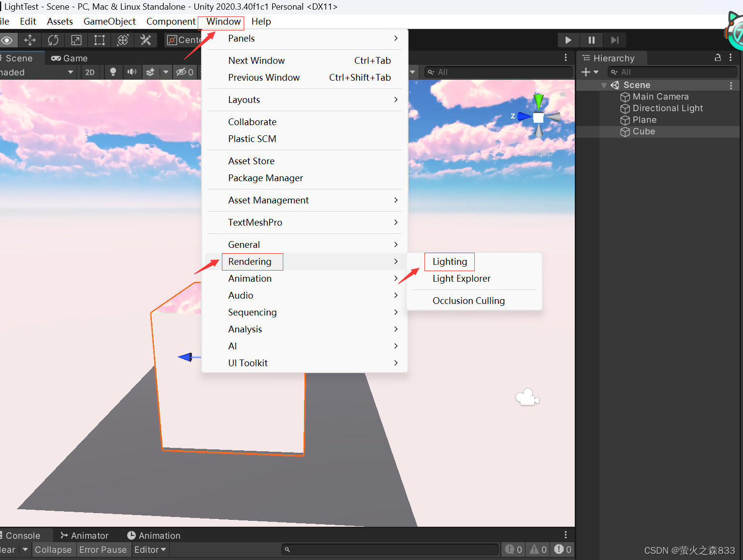
Task: Select the Transform tool
Action: tap(123, 40)
